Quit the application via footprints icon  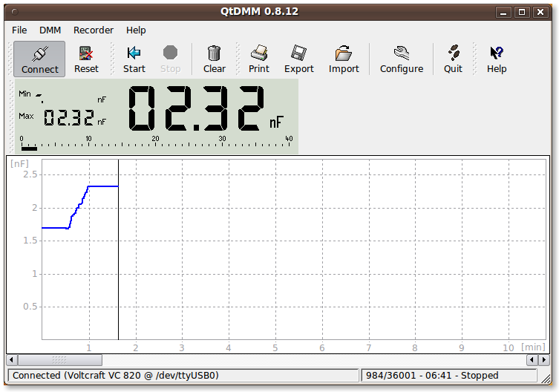[x=453, y=59]
